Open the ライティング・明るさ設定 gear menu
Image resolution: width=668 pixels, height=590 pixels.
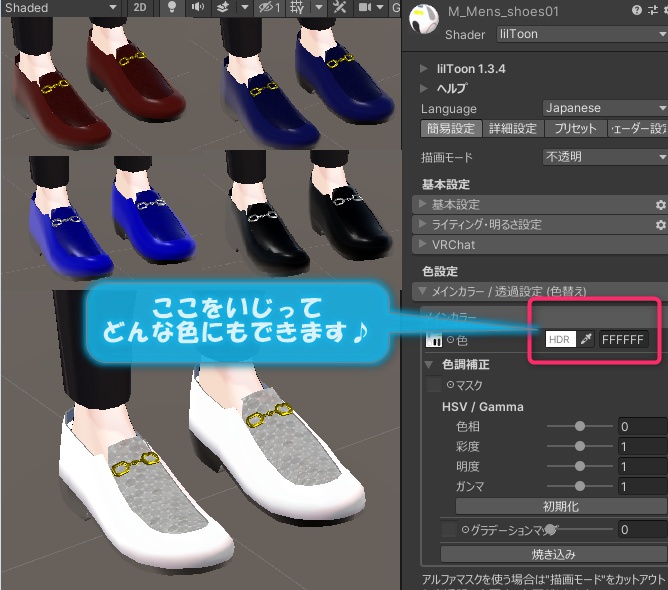[x=661, y=225]
